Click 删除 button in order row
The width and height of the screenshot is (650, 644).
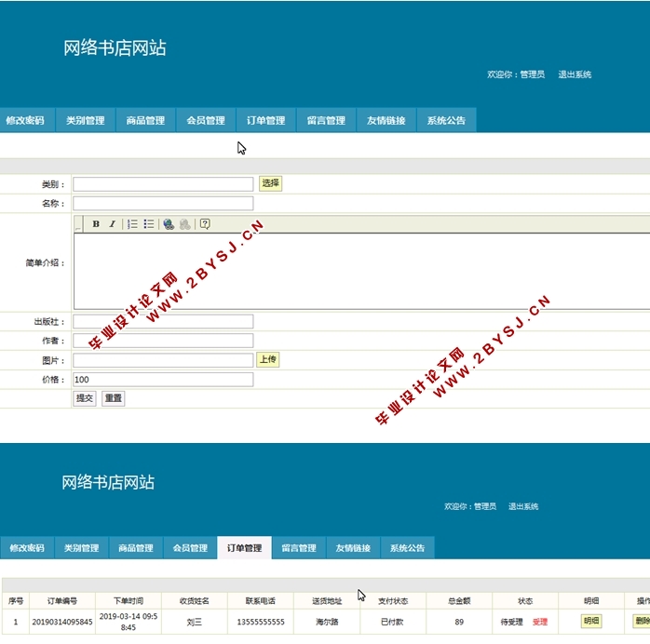click(642, 622)
